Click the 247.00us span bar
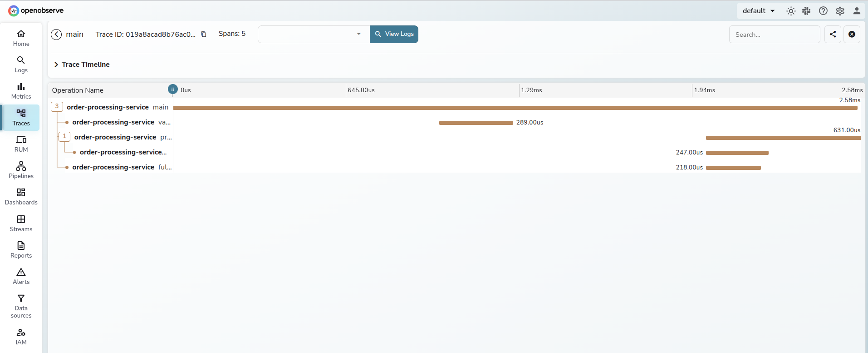Screen dimensions: 868x353 point(737,153)
